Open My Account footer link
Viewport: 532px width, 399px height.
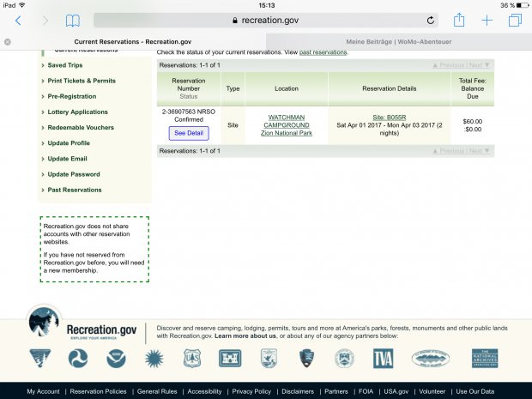click(x=43, y=391)
